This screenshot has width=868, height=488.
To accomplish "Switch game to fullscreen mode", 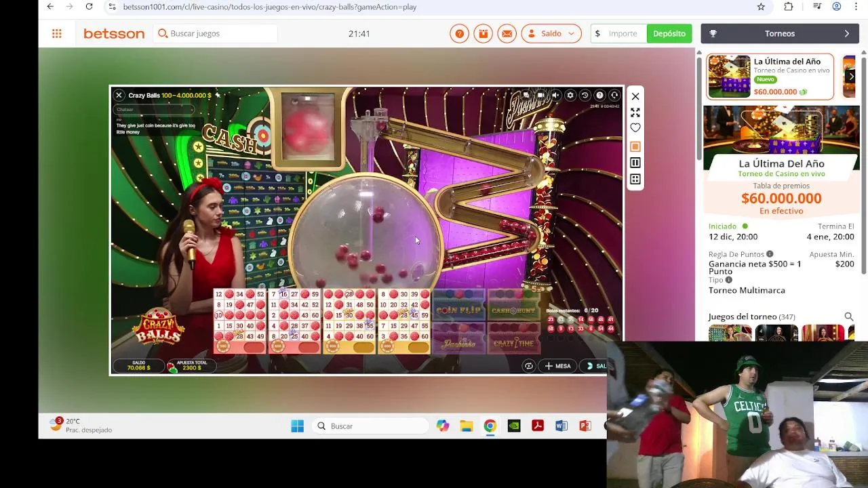I will click(x=635, y=113).
